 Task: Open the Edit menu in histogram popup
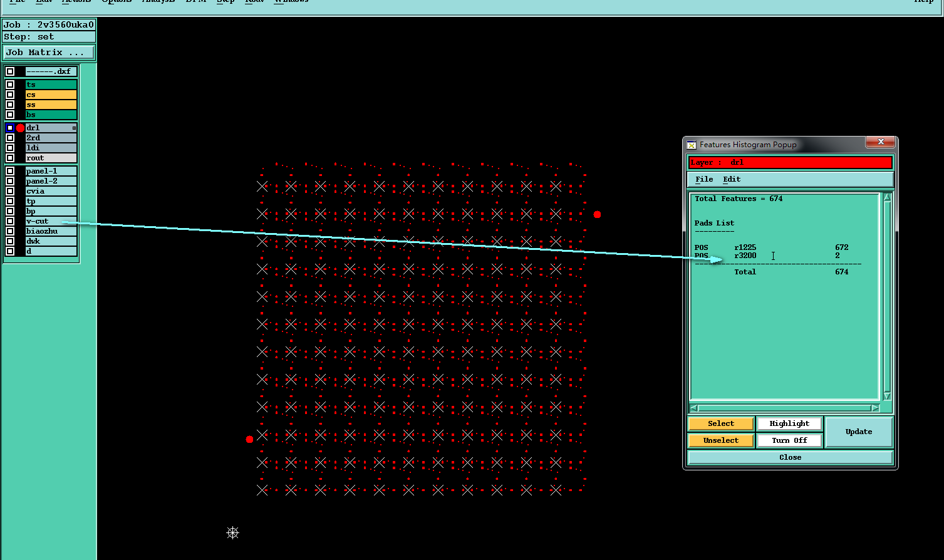pyautogui.click(x=732, y=179)
